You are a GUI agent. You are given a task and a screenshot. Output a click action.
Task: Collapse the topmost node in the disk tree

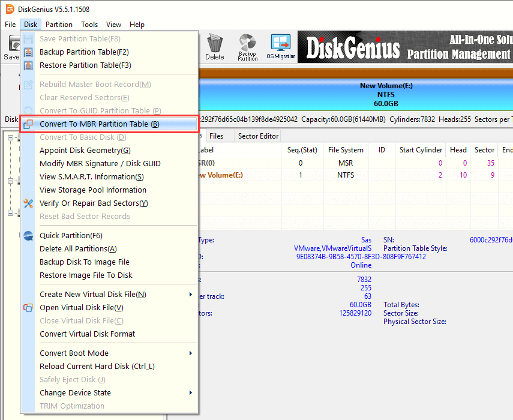(11, 138)
